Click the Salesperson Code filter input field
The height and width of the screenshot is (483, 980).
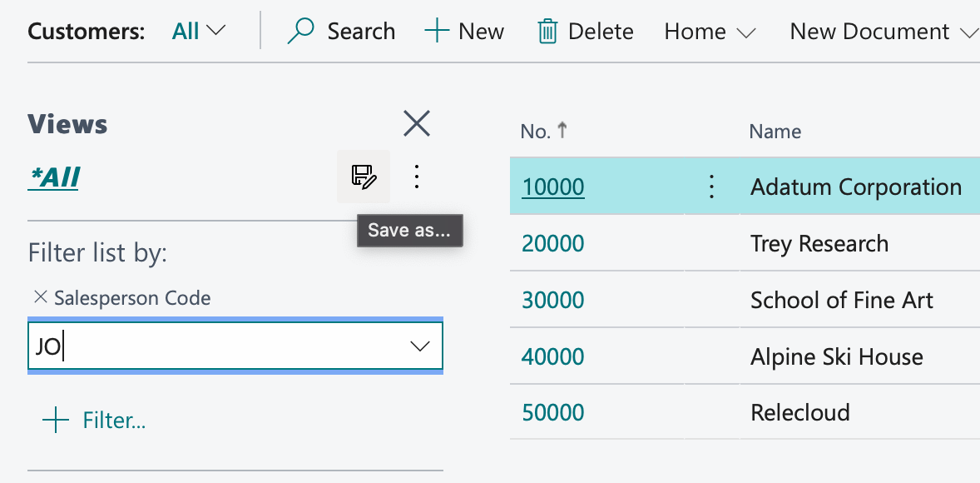pos(216,346)
